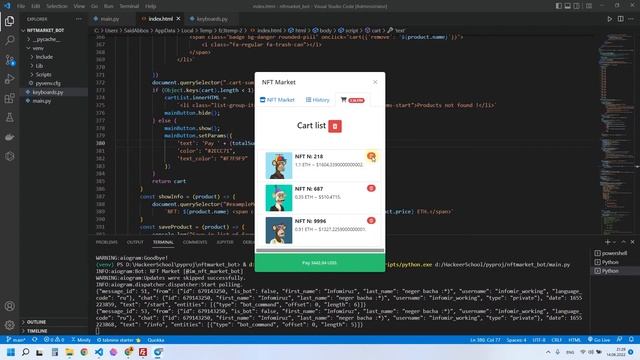This screenshot has width=640, height=360.
Task: Open the Extensions view
Action: [x=10, y=98]
